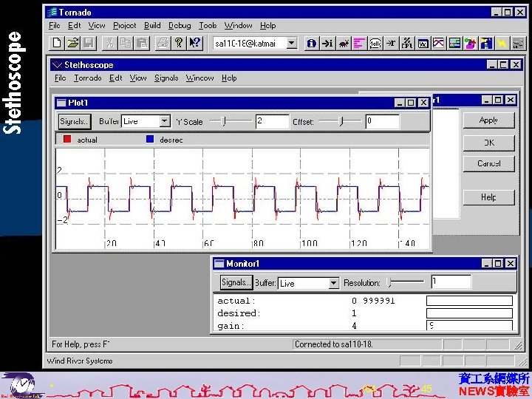532x399 pixels.
Task: Click the New file toolbar icon
Action: coord(57,43)
